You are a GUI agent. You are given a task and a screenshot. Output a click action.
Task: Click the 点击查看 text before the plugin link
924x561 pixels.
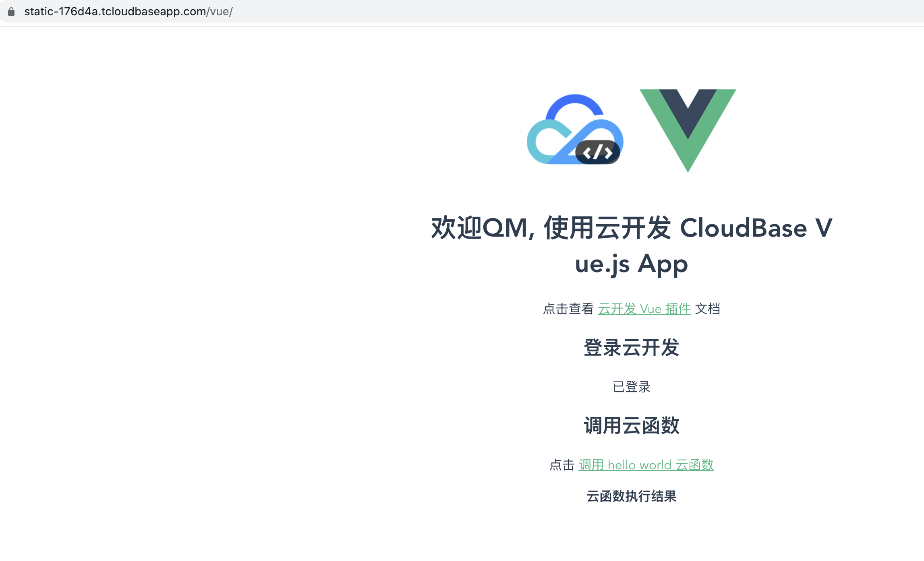coord(569,309)
